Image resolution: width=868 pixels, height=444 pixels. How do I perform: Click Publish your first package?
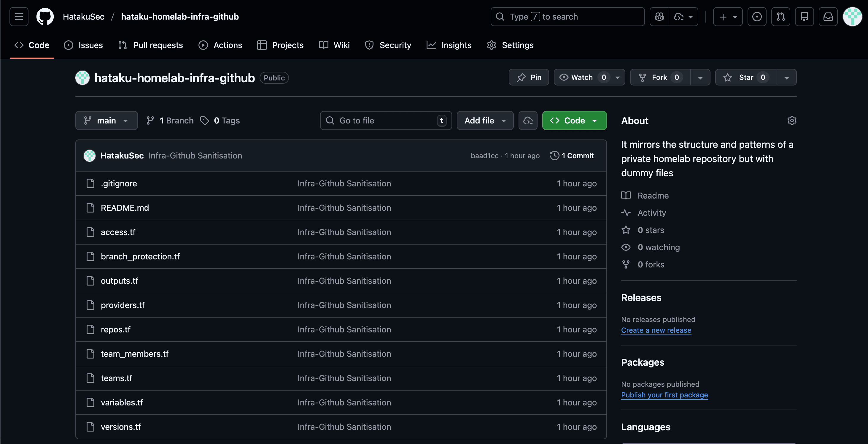pyautogui.click(x=664, y=395)
